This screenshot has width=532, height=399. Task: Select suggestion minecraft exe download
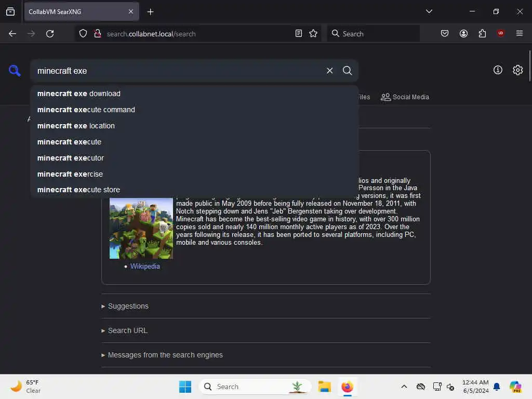point(194,94)
